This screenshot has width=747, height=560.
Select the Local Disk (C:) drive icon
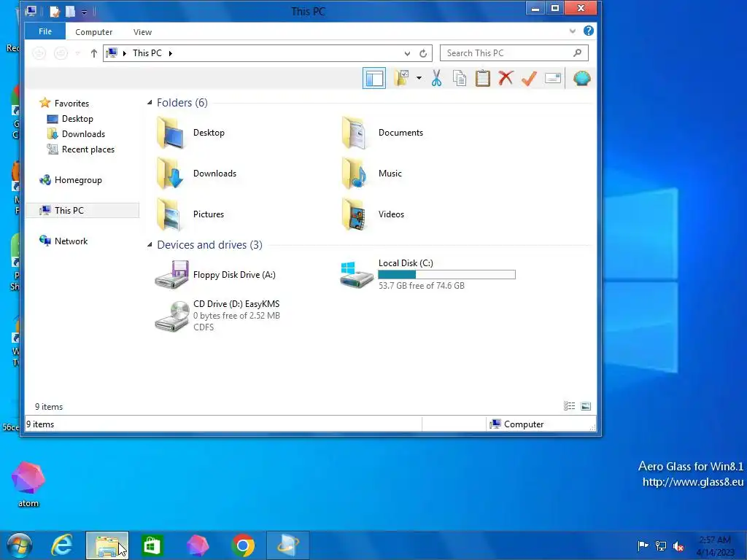coord(357,275)
